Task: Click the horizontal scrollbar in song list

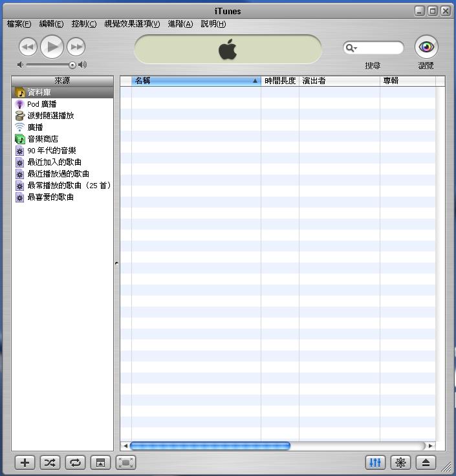Action: point(210,446)
